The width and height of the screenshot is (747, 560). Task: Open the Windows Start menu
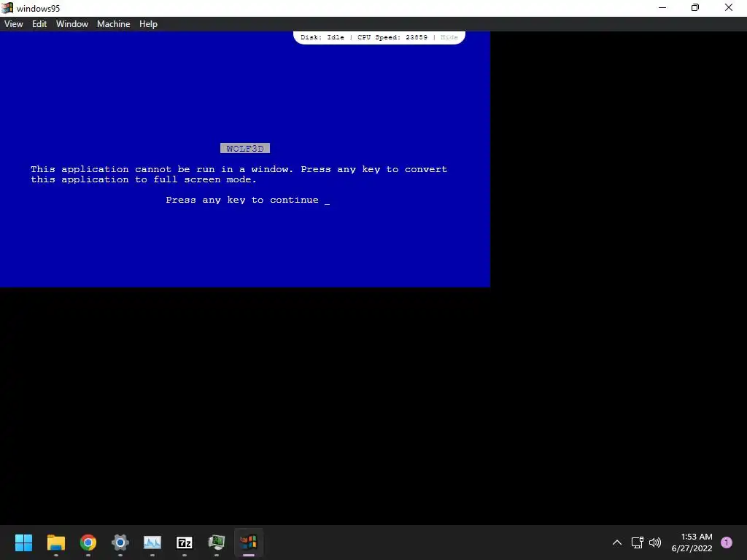[x=23, y=542]
